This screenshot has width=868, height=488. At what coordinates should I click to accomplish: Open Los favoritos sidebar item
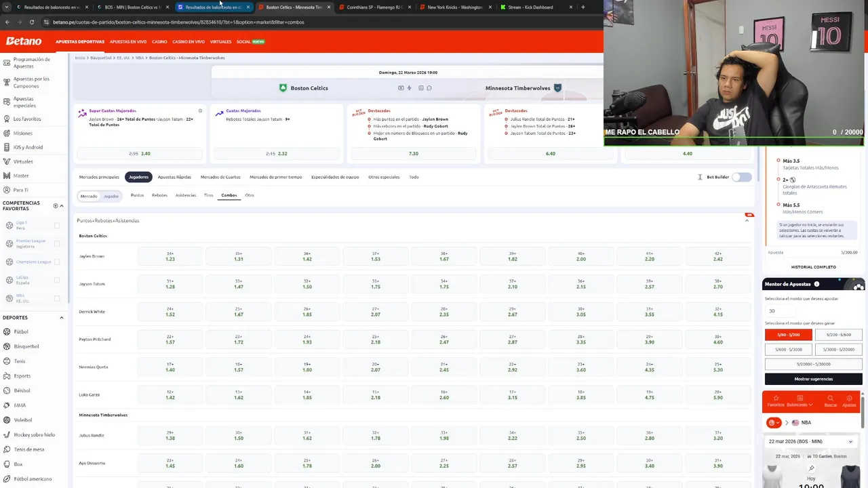(27, 119)
